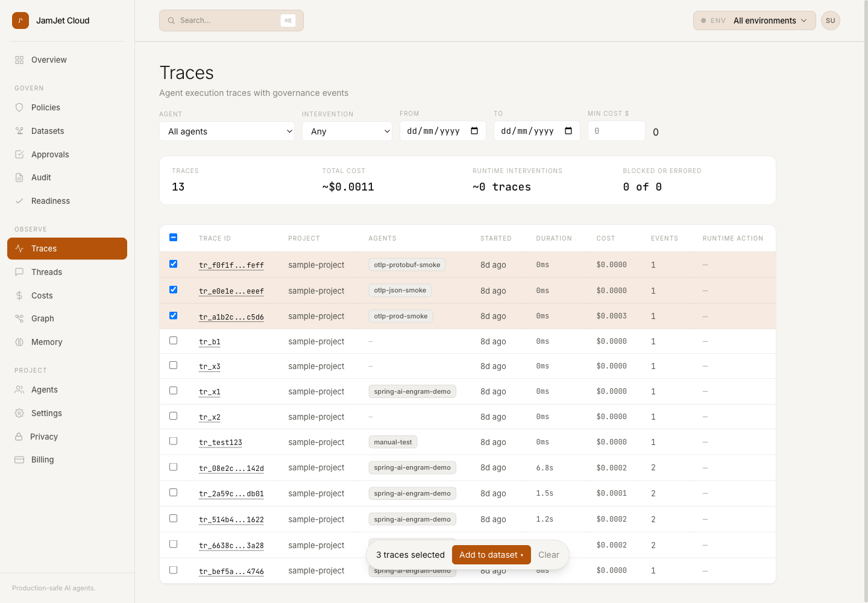Open Policies in the sidebar
This screenshot has height=603, width=868.
67,107
